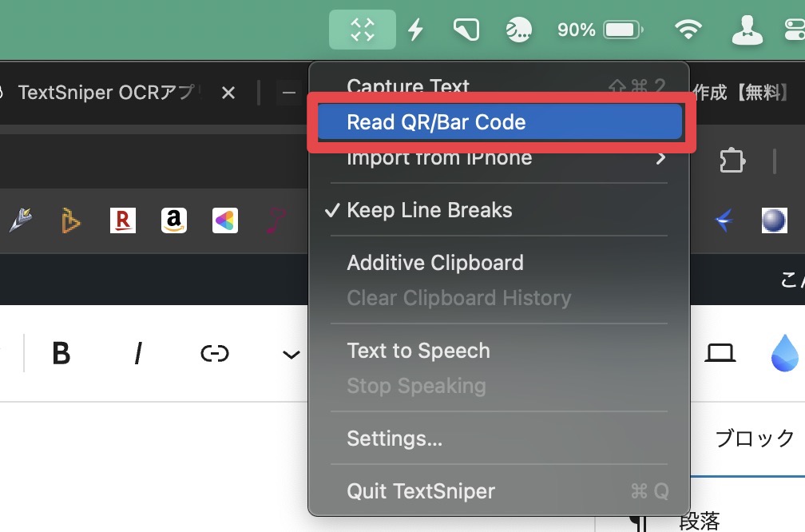805x532 pixels.
Task: Open the magenta music note bookmark
Action: (x=276, y=220)
